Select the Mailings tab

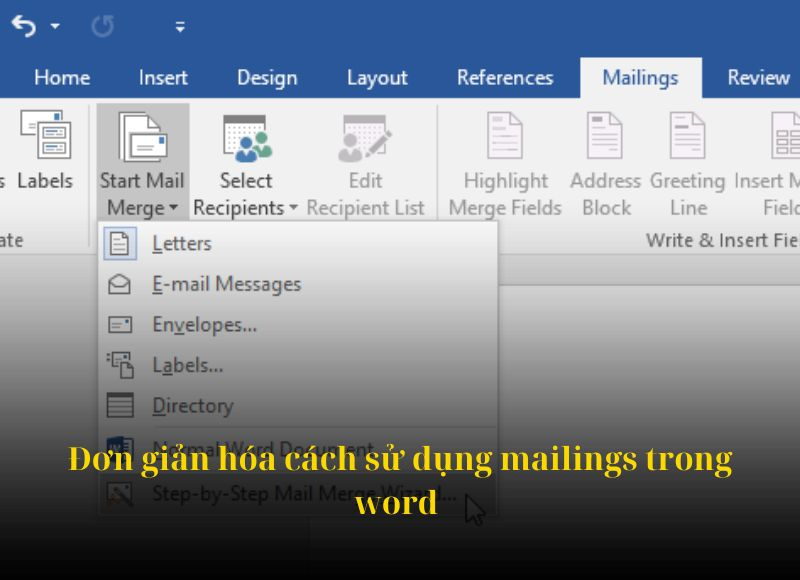click(x=640, y=78)
